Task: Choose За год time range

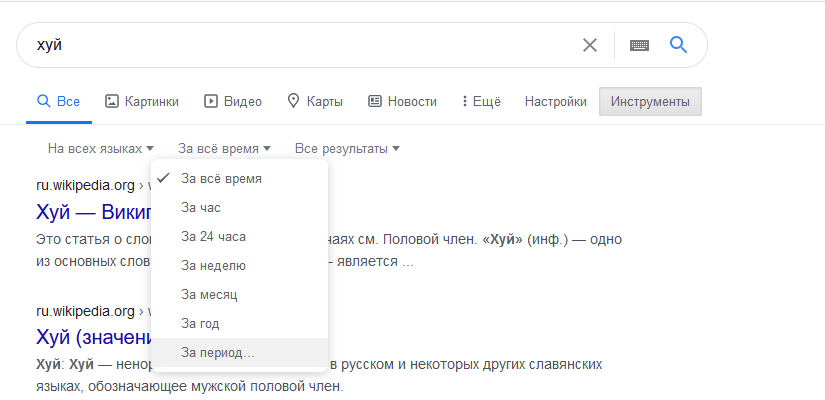Action: [x=239, y=324]
